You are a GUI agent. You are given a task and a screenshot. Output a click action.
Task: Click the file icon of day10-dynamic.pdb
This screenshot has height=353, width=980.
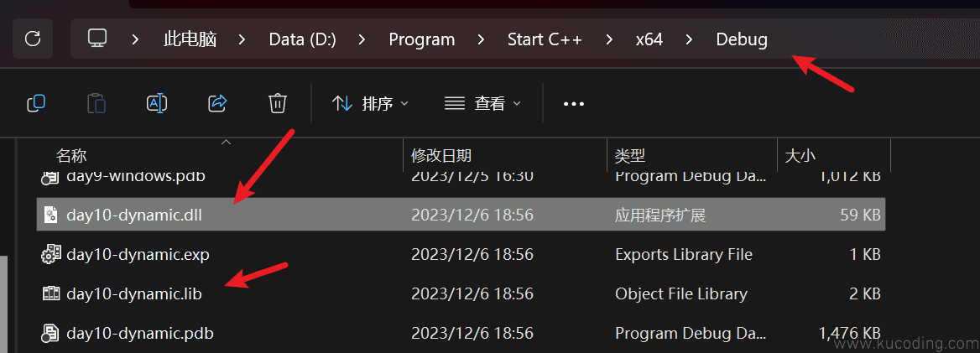tap(50, 334)
